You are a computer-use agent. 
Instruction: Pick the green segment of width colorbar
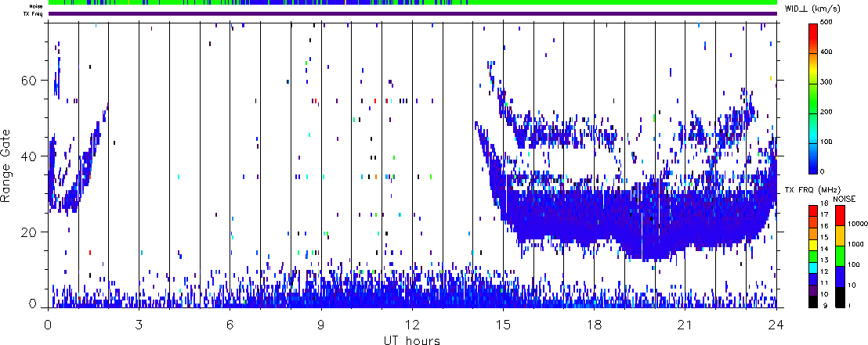pyautogui.click(x=813, y=99)
